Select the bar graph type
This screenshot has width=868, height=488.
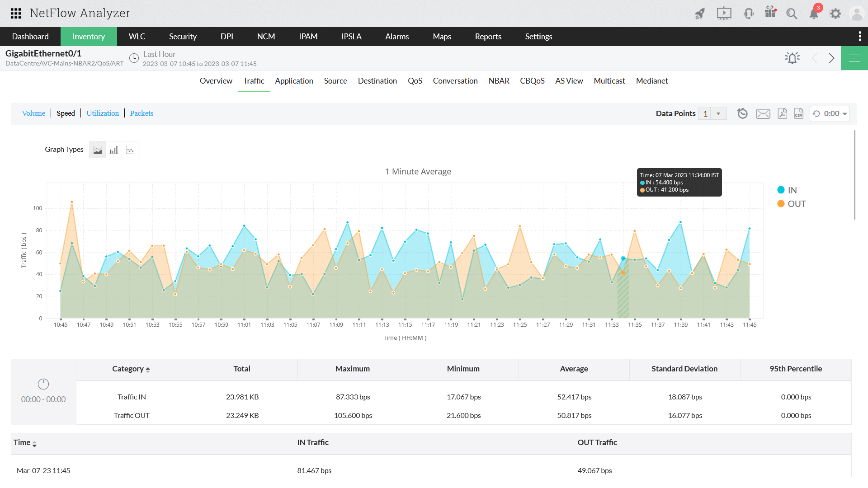click(x=113, y=149)
